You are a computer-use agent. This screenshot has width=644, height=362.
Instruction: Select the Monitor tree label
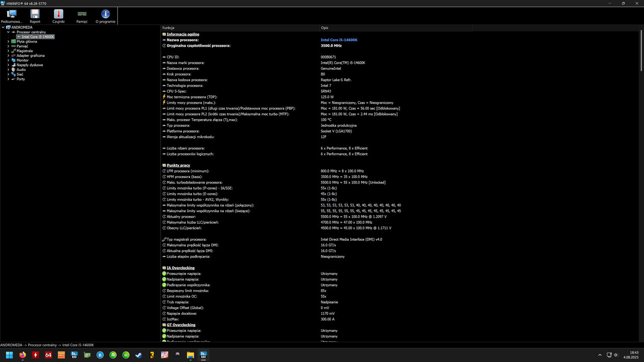coord(23,60)
